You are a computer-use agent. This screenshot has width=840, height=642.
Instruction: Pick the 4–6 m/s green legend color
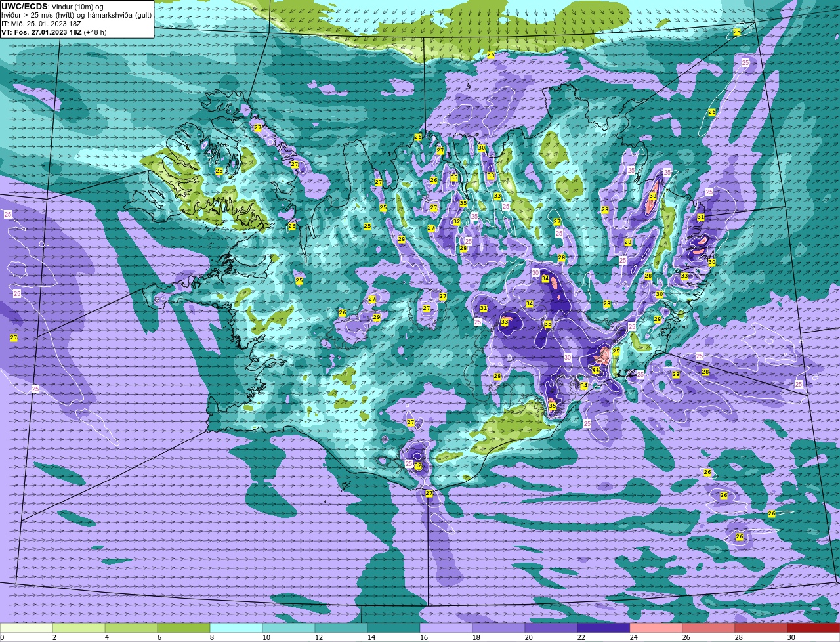131,628
